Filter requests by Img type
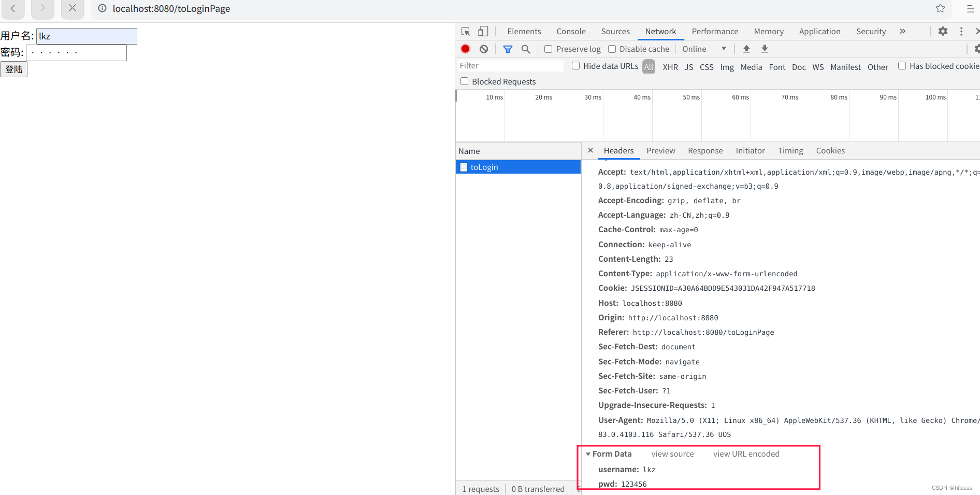This screenshot has width=980, height=495. [x=727, y=67]
